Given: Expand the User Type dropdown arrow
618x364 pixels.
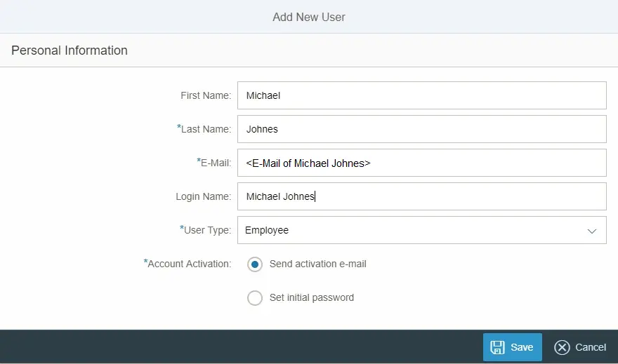Looking at the screenshot, I should [x=592, y=231].
